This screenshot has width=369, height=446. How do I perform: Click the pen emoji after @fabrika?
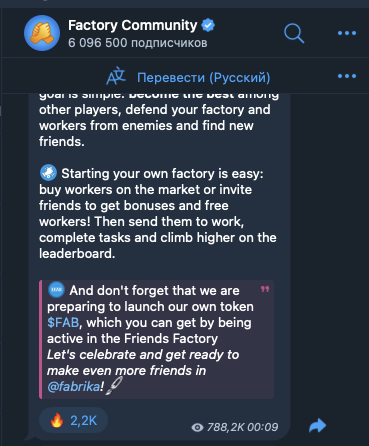[114, 386]
